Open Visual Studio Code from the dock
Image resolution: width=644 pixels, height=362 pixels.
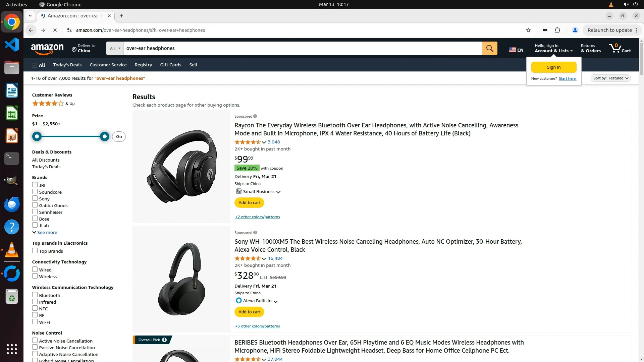point(12,45)
